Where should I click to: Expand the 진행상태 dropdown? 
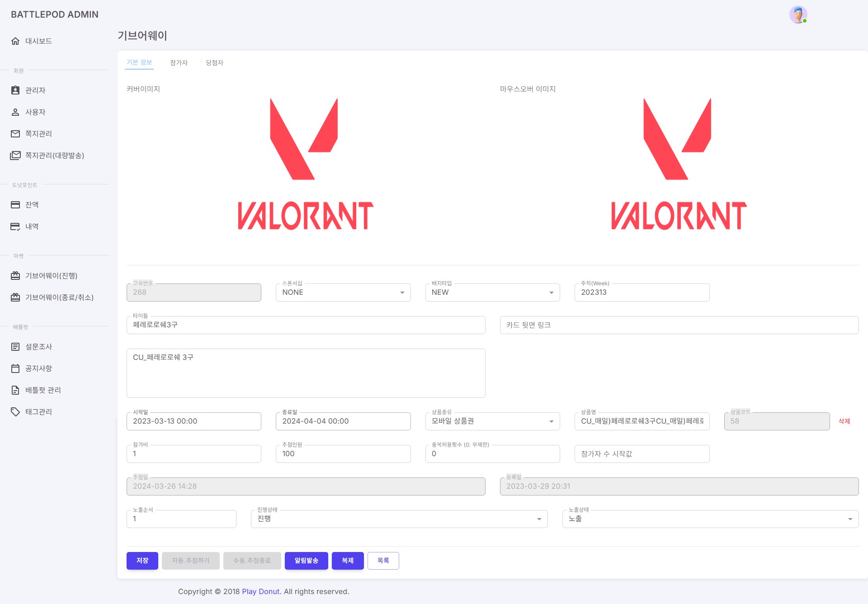pos(399,519)
